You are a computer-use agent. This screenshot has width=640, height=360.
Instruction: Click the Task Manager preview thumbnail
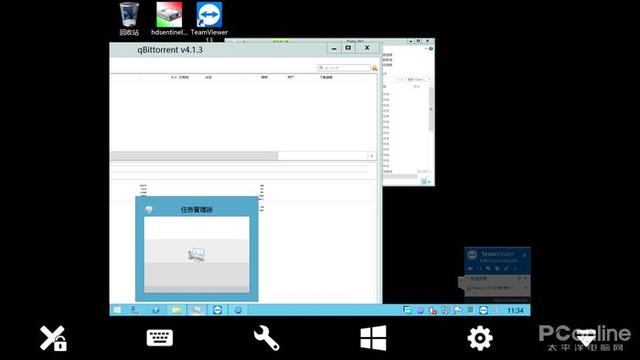(197, 254)
